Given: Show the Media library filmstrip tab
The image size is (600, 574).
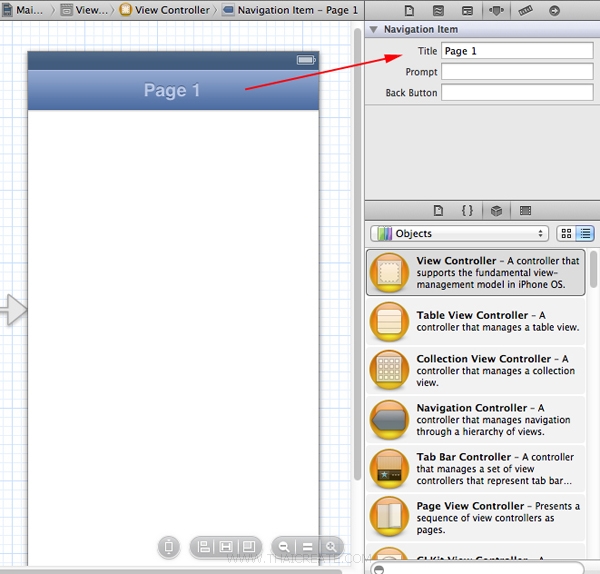Looking at the screenshot, I should click(525, 210).
